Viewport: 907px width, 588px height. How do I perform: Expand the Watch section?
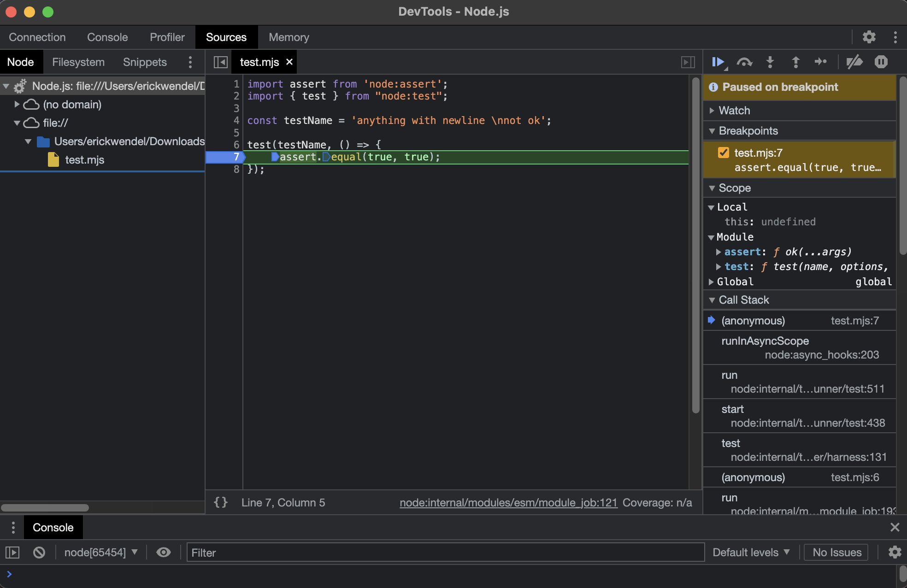pos(800,111)
